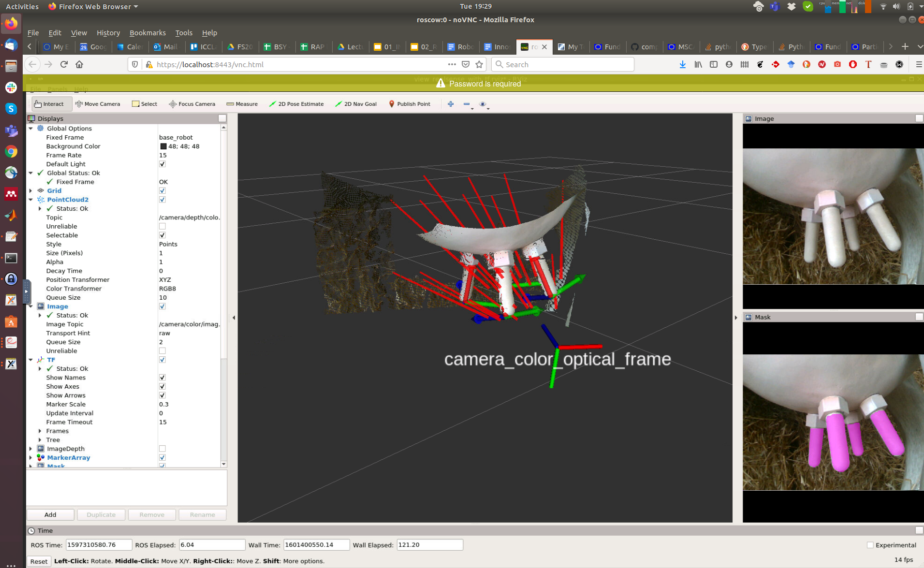
Task: Open Microsoft Teams from the dock
Action: (x=11, y=130)
